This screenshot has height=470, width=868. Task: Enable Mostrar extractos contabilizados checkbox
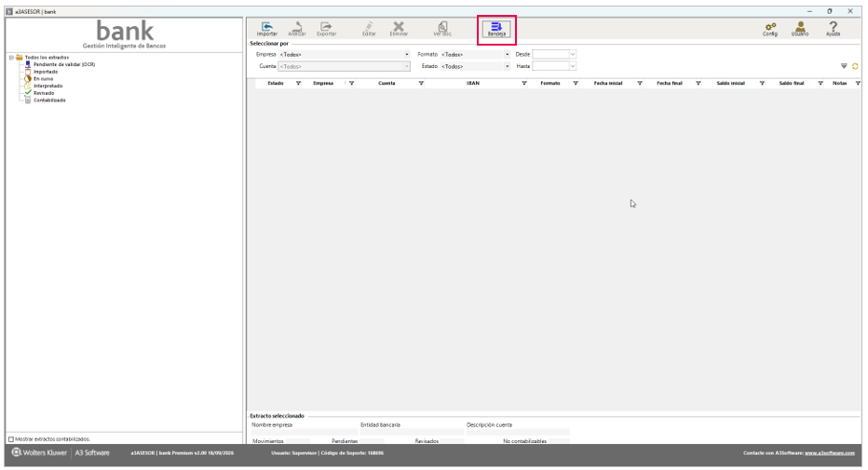[x=10, y=439]
